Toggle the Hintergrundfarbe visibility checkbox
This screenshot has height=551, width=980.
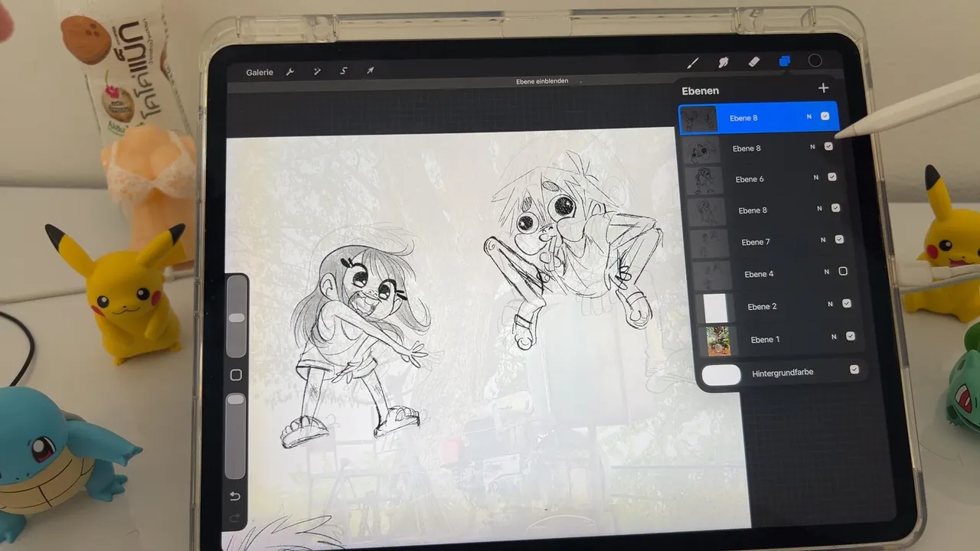(854, 370)
